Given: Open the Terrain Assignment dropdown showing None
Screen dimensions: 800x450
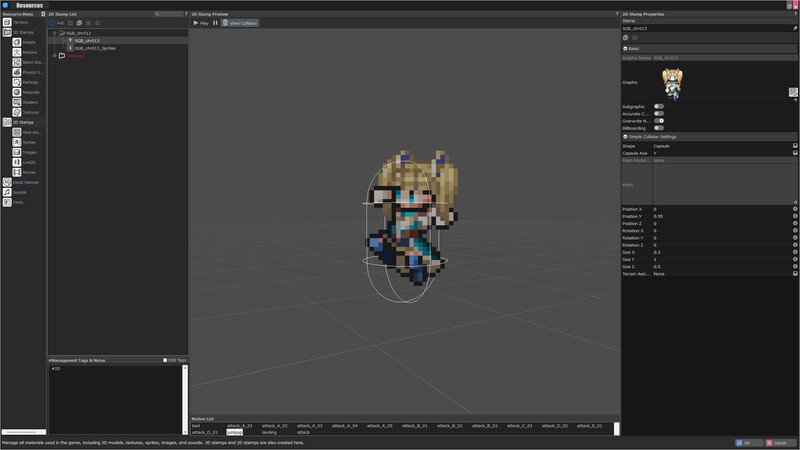Looking at the screenshot, I should pos(725,274).
